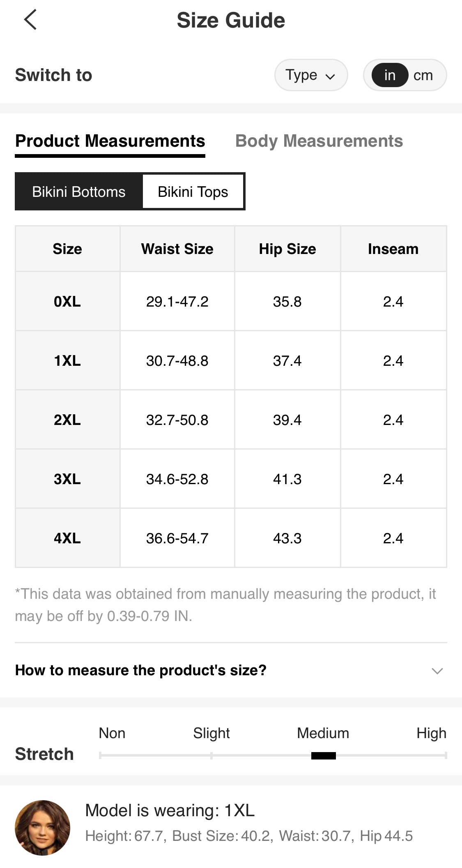This screenshot has height=868, width=462.
Task: Select the in unit option
Action: [390, 75]
